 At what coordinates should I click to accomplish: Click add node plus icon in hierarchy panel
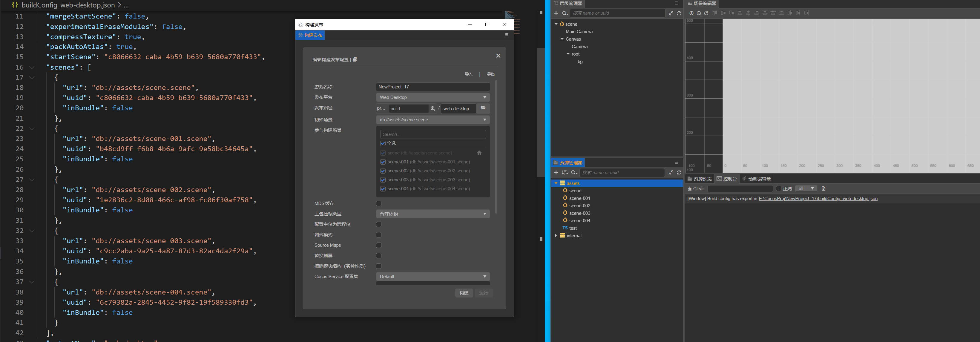556,13
